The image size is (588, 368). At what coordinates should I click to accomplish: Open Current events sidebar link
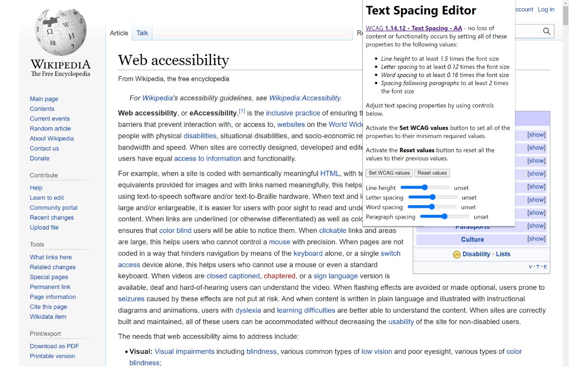[50, 119]
